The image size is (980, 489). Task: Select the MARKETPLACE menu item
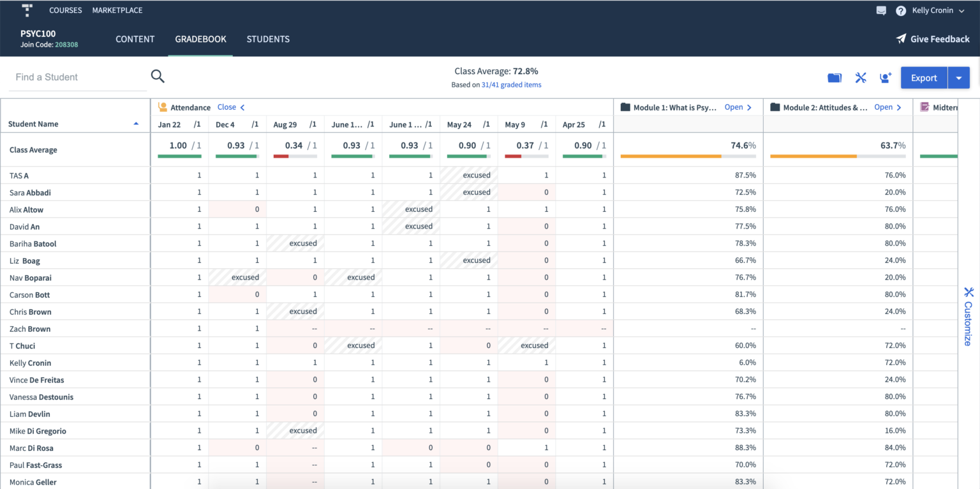[117, 10]
